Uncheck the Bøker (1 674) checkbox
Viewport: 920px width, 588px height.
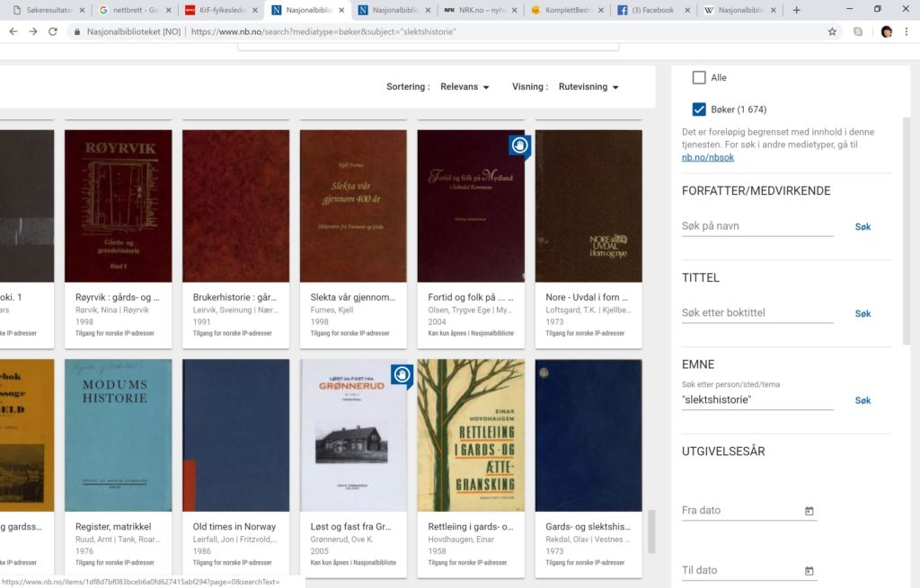[x=699, y=110]
